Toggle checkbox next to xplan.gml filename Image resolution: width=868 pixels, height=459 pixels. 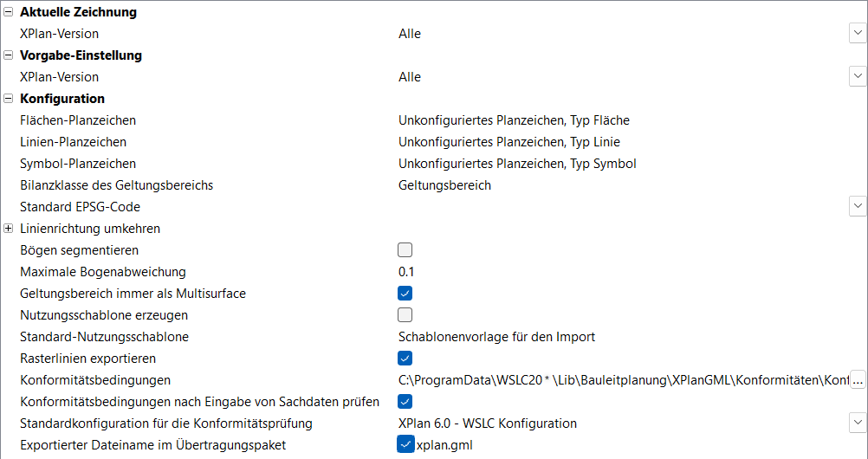pyautogui.click(x=405, y=444)
